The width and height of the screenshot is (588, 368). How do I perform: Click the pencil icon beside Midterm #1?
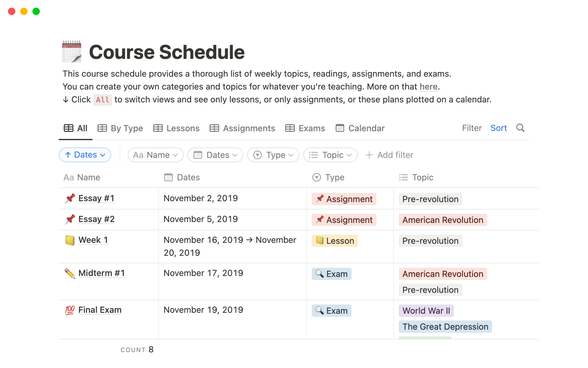click(x=70, y=273)
